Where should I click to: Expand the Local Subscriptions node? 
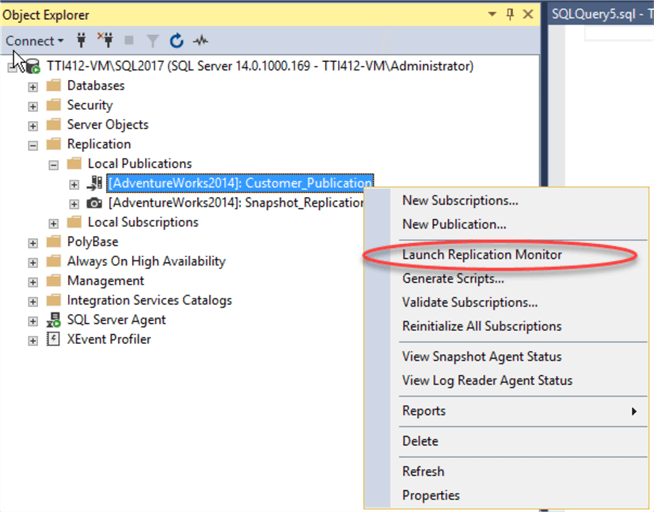(53, 224)
